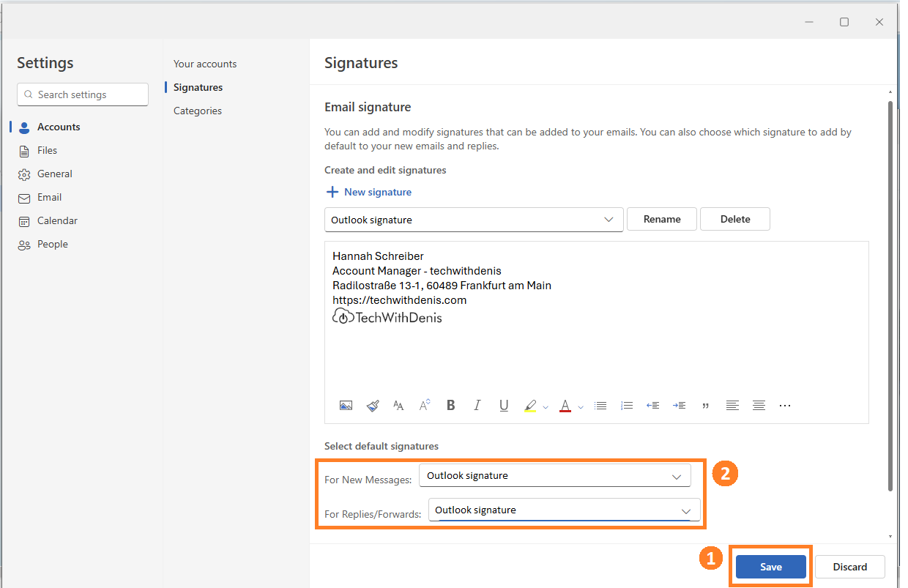Discard the signature changes
This screenshot has height=588, width=908.
coord(849,567)
